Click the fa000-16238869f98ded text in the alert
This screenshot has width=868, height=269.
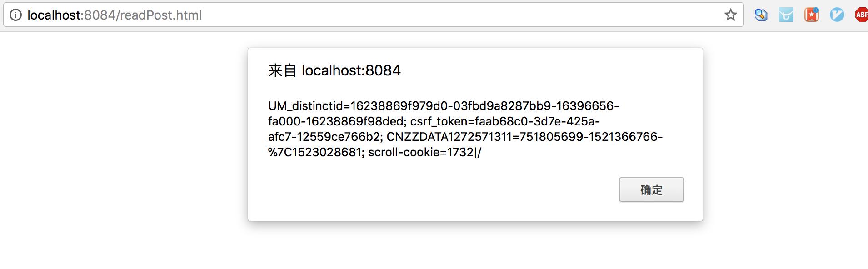[336, 121]
